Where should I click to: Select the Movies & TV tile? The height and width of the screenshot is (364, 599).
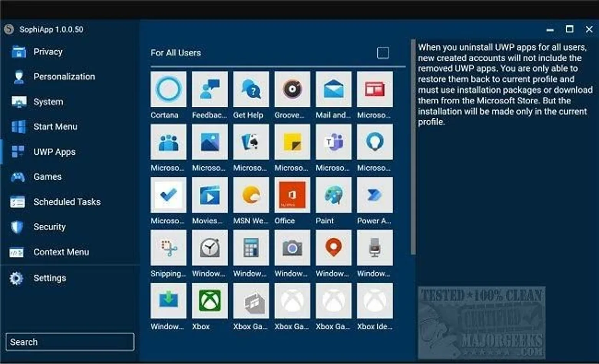click(210, 195)
